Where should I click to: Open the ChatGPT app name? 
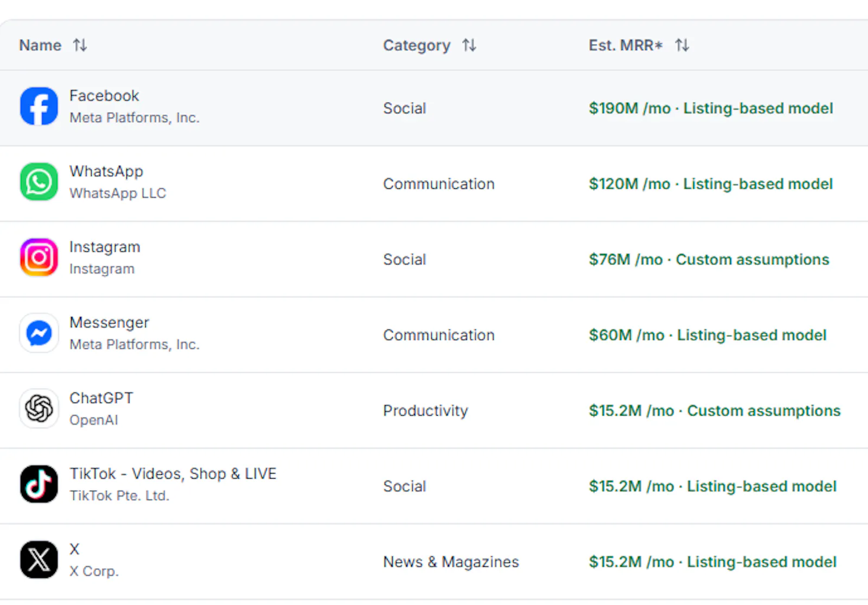tap(101, 398)
